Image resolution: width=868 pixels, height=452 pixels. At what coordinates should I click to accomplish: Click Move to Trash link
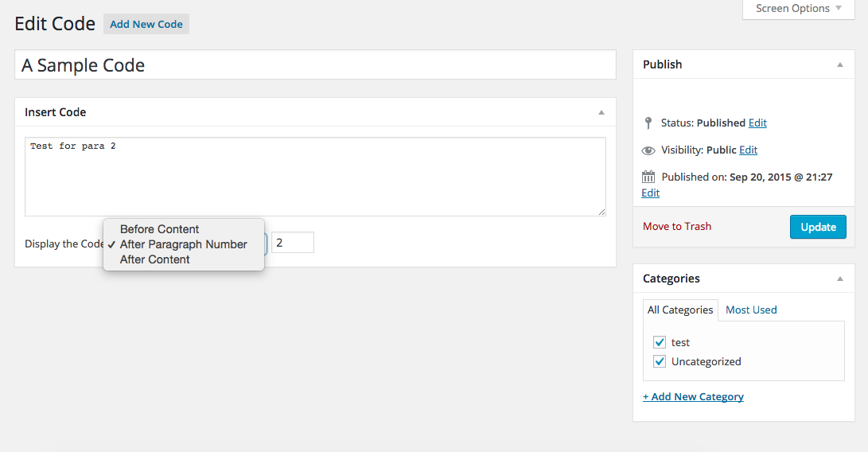click(x=677, y=227)
